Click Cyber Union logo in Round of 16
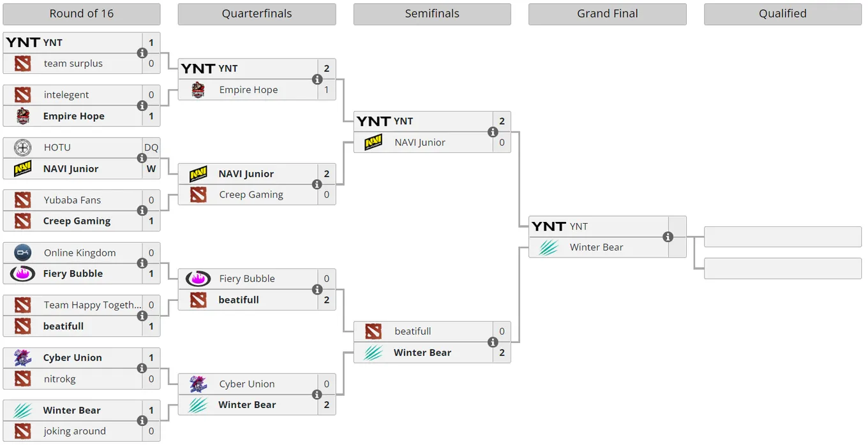This screenshot has width=868, height=445. coord(22,358)
